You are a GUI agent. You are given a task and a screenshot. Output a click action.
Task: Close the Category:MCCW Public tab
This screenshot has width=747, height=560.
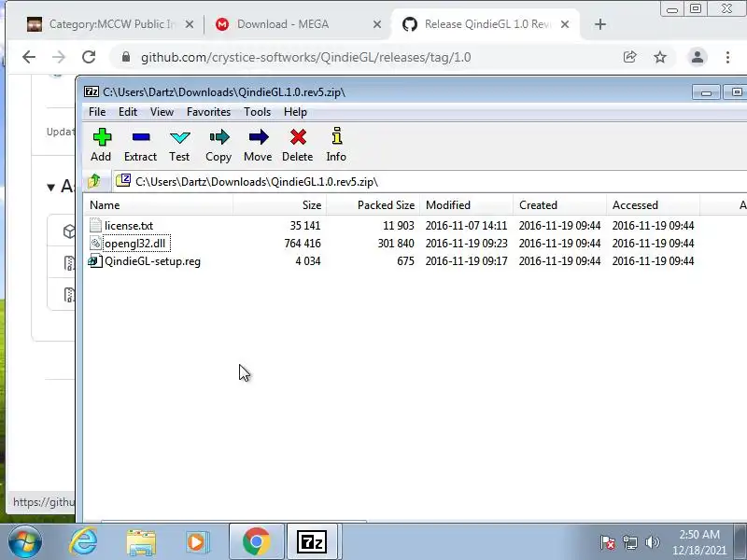[x=190, y=24]
